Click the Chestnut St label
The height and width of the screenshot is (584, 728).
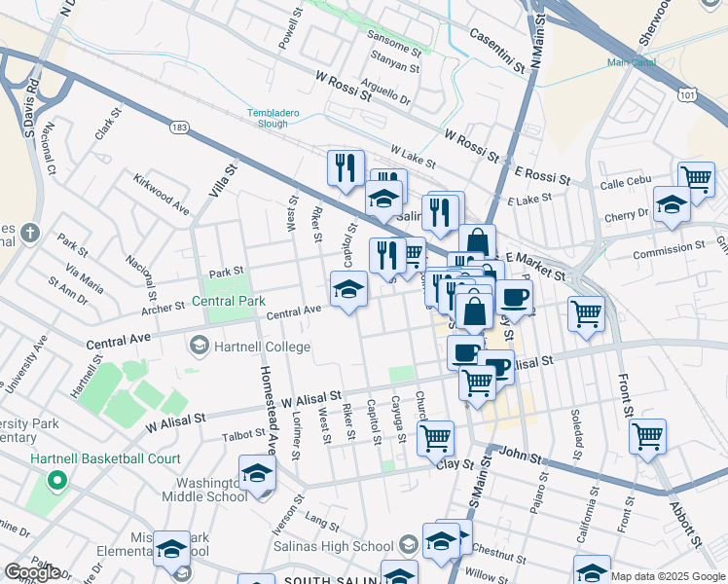click(499, 554)
